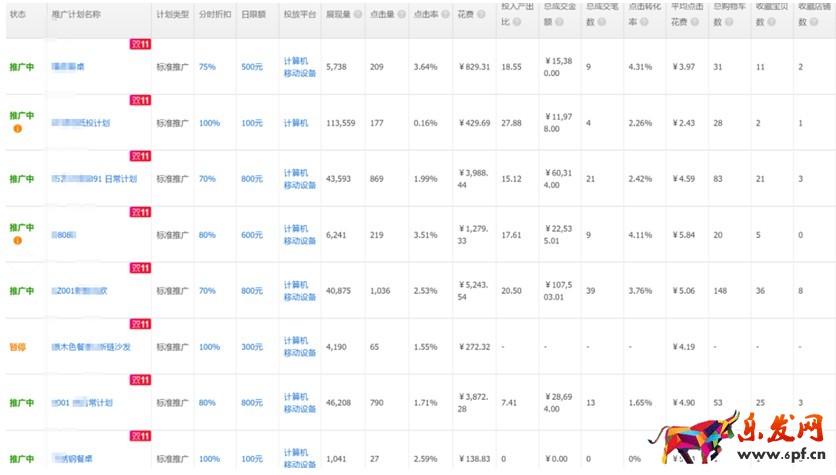Edit the 75% time discount value
This screenshot has height=475, width=836.
207,67
